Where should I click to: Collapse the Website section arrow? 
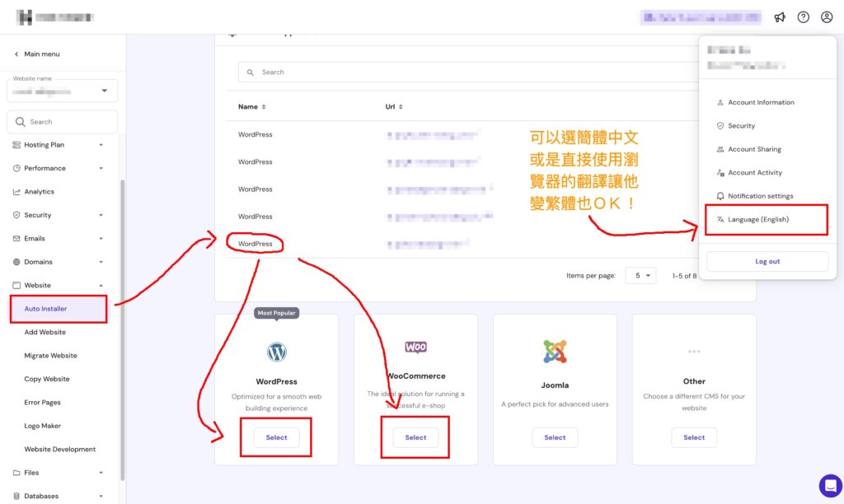(101, 286)
